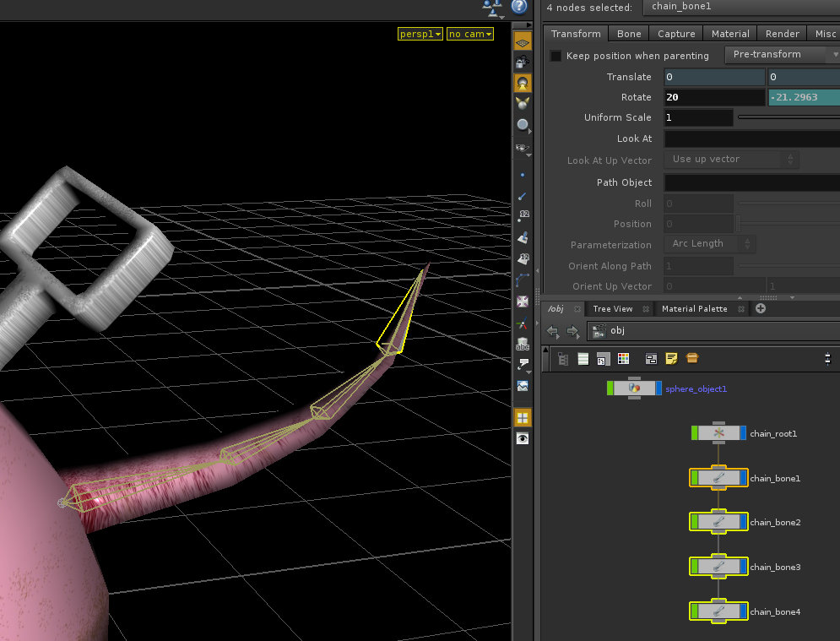Viewport: 840px width, 641px height.
Task: Switch to the Render tab
Action: (x=782, y=34)
